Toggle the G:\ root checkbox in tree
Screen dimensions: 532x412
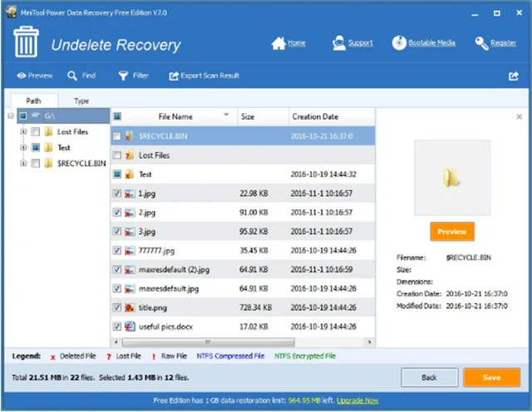23,116
